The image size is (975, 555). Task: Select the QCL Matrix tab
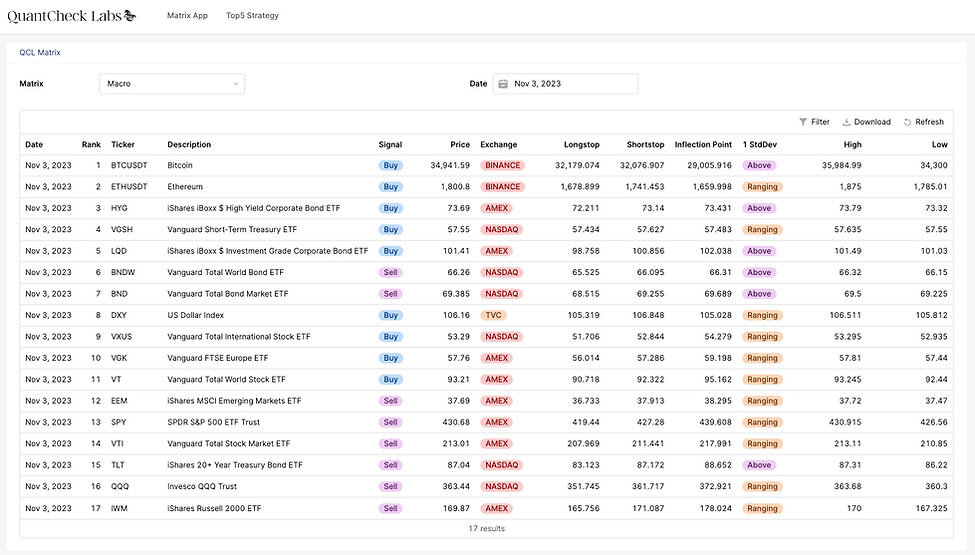click(40, 52)
